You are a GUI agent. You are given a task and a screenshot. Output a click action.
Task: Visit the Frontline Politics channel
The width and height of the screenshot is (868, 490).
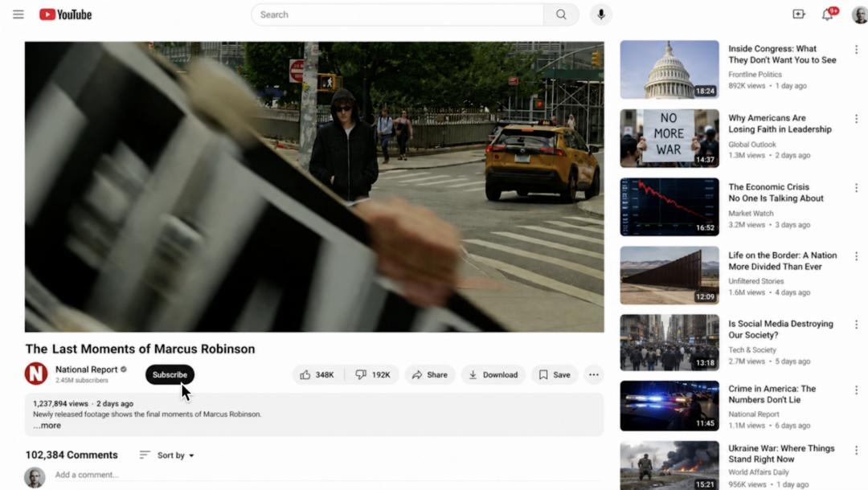[x=755, y=74]
